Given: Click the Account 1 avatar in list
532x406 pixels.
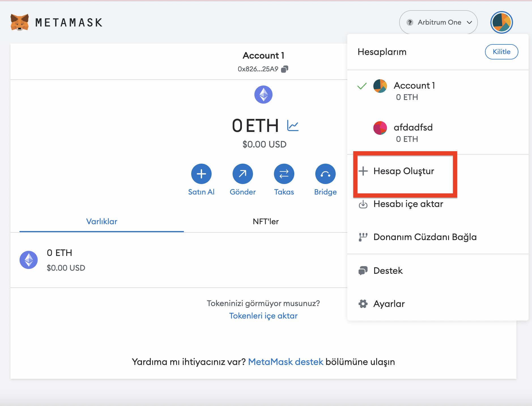Looking at the screenshot, I should [x=380, y=86].
